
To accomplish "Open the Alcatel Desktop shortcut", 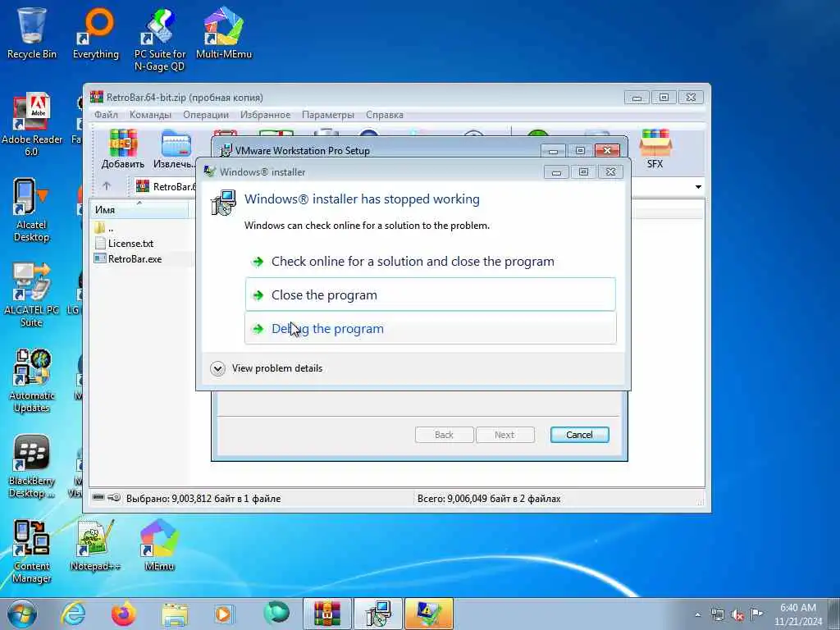I will (x=31, y=210).
